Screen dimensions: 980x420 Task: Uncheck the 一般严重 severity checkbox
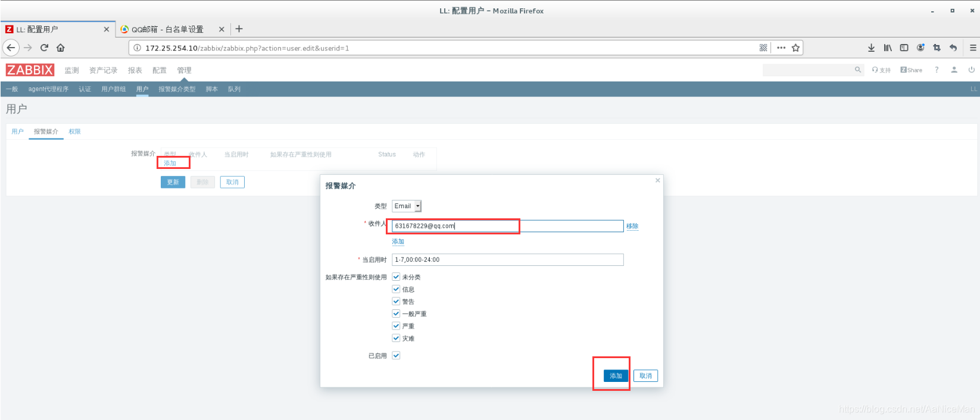click(396, 314)
